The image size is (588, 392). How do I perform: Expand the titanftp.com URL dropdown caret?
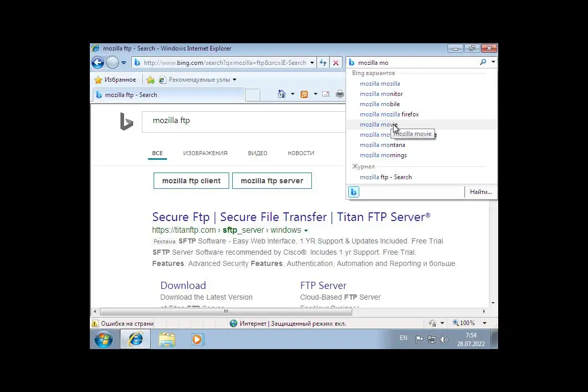click(306, 231)
